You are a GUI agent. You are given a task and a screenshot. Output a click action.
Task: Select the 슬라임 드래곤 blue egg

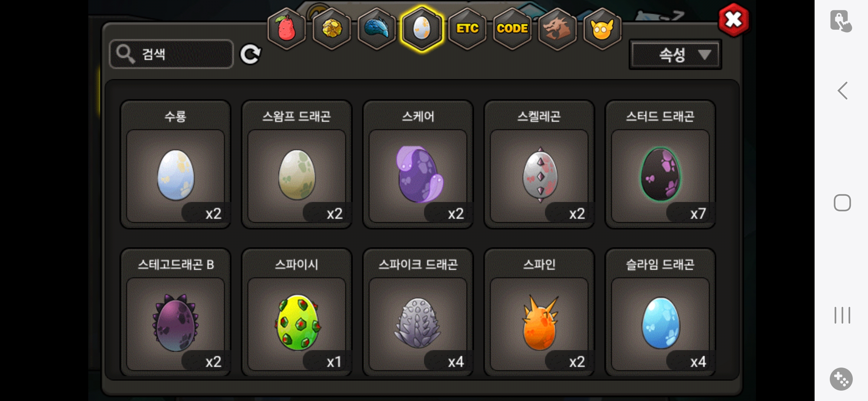click(x=660, y=312)
